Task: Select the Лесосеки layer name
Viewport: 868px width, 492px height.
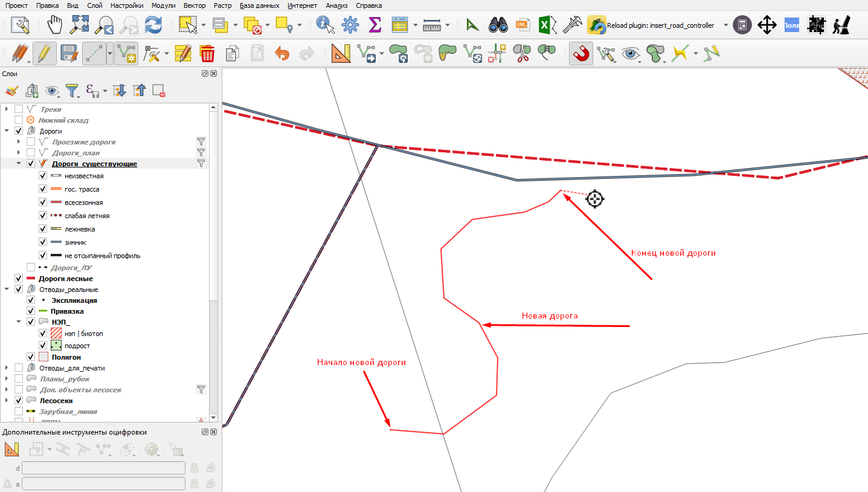Action: (x=56, y=400)
